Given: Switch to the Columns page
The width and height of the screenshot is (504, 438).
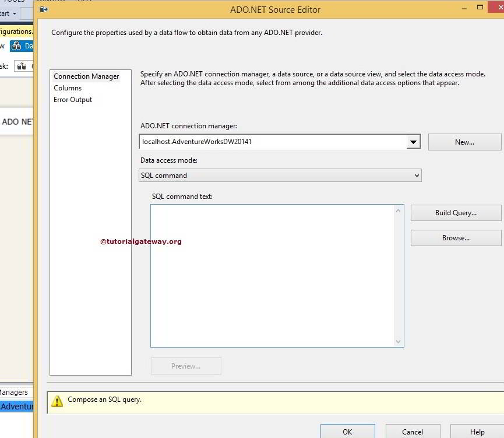Looking at the screenshot, I should pyautogui.click(x=68, y=87).
